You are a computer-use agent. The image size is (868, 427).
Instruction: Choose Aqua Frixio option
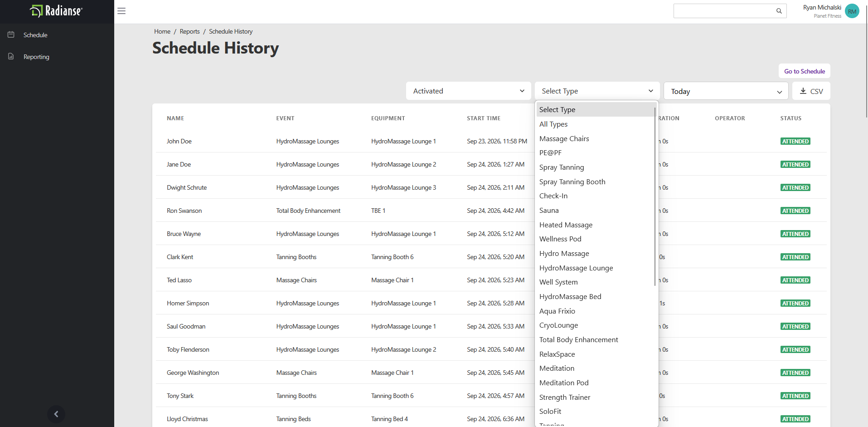coord(596,311)
